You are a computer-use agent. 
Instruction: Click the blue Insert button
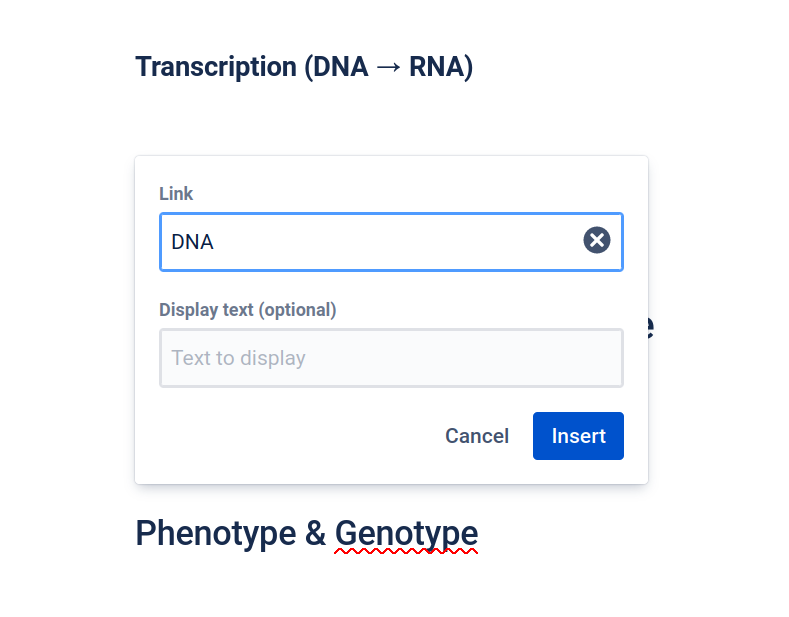coord(578,436)
